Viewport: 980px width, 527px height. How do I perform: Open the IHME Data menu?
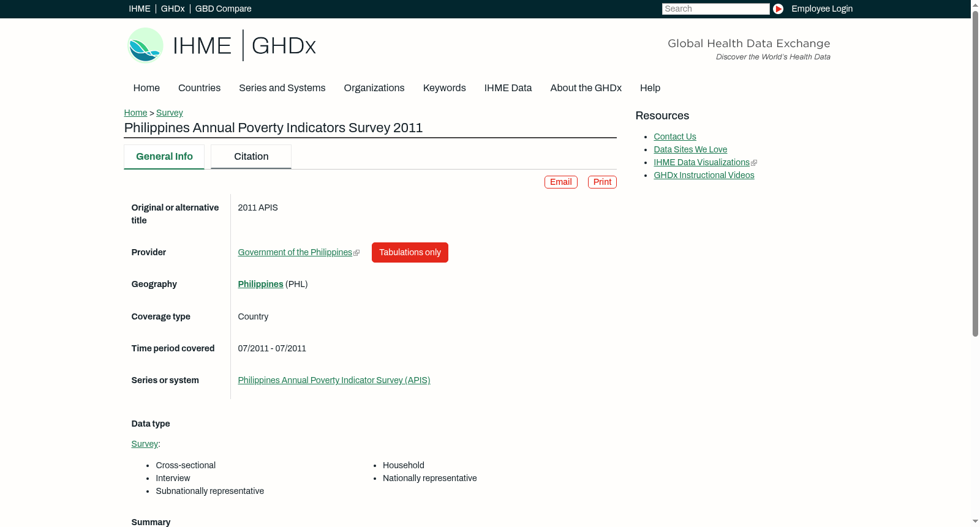pyautogui.click(x=508, y=88)
